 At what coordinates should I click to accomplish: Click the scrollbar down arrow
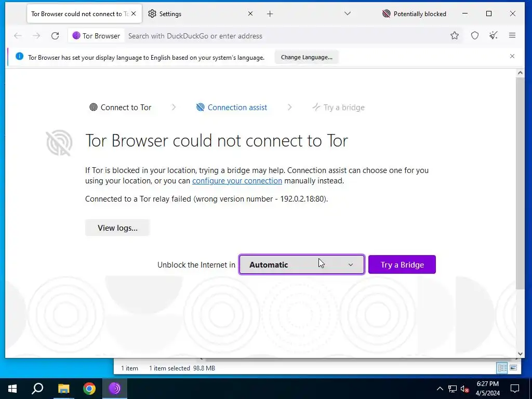click(x=520, y=354)
